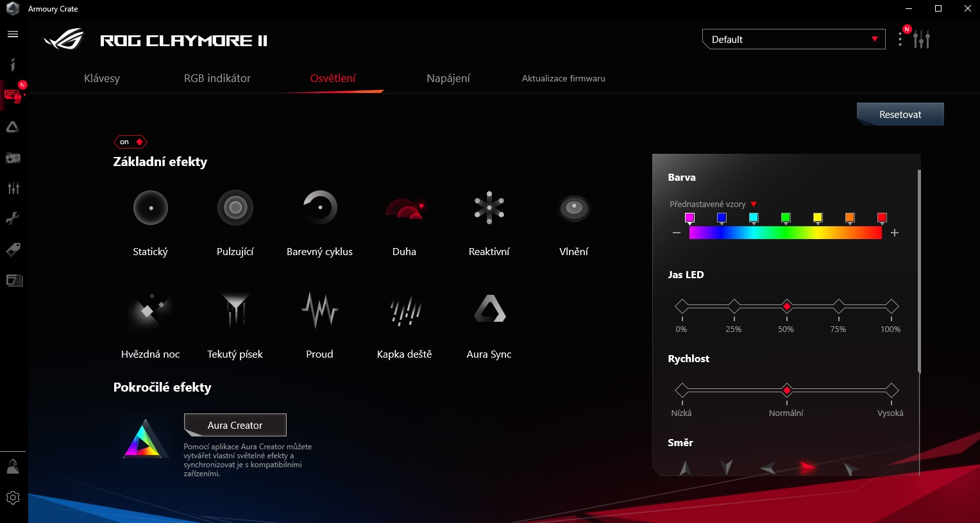
Task: Open the info icon in left sidebar
Action: pyautogui.click(x=13, y=64)
